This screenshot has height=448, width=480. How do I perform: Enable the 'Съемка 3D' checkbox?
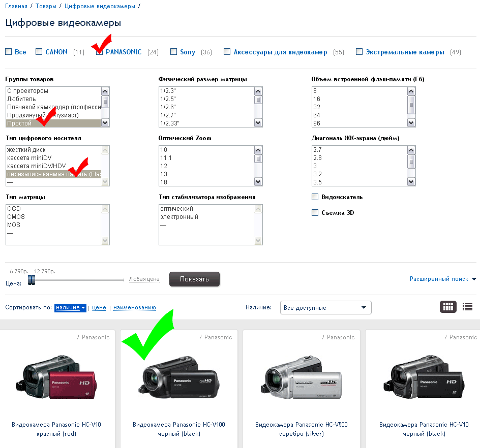pos(315,212)
